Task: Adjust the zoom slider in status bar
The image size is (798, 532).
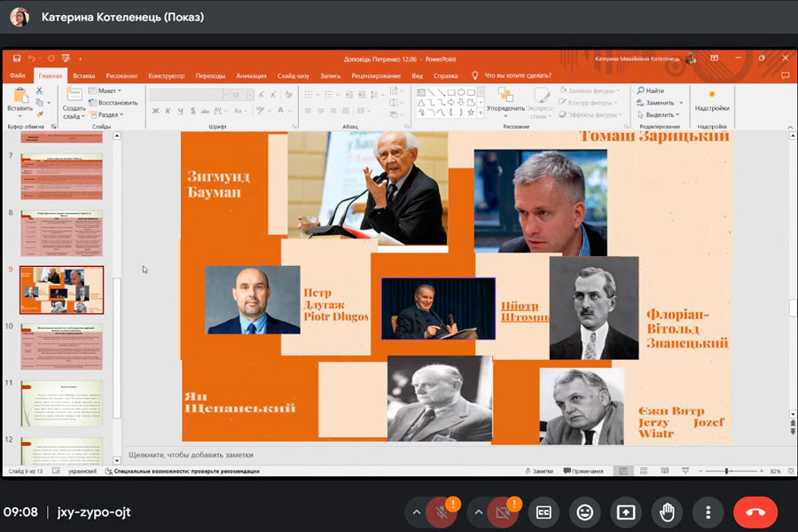Action: [727, 471]
